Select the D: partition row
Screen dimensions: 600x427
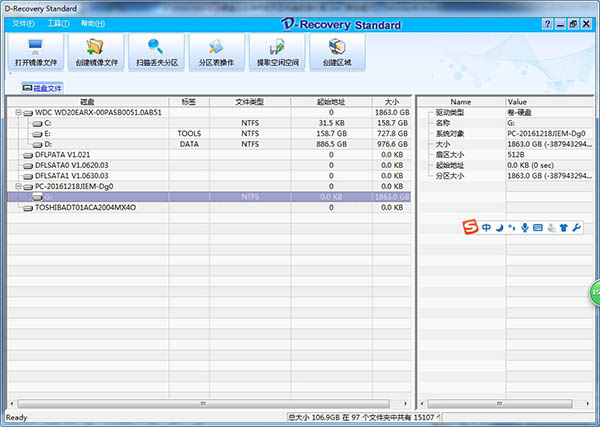209,144
